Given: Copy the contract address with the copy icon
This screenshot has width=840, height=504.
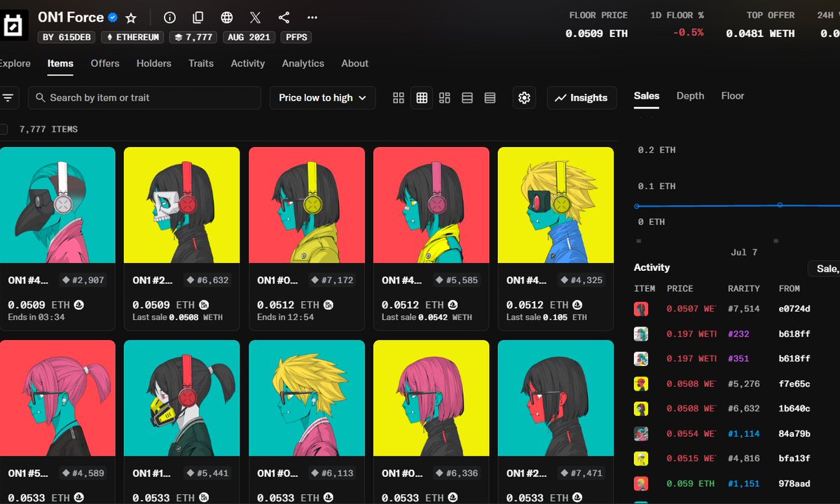Looking at the screenshot, I should coord(198,17).
